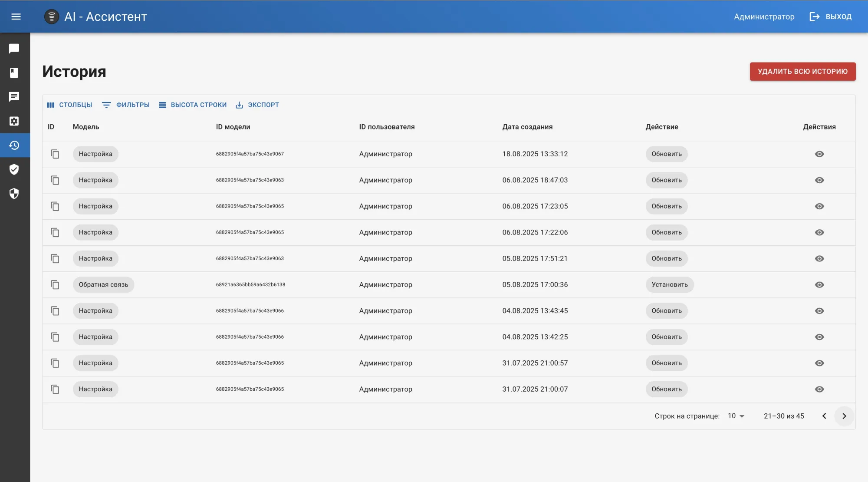
Task: Click Удалить всю историю button
Action: pyautogui.click(x=802, y=72)
